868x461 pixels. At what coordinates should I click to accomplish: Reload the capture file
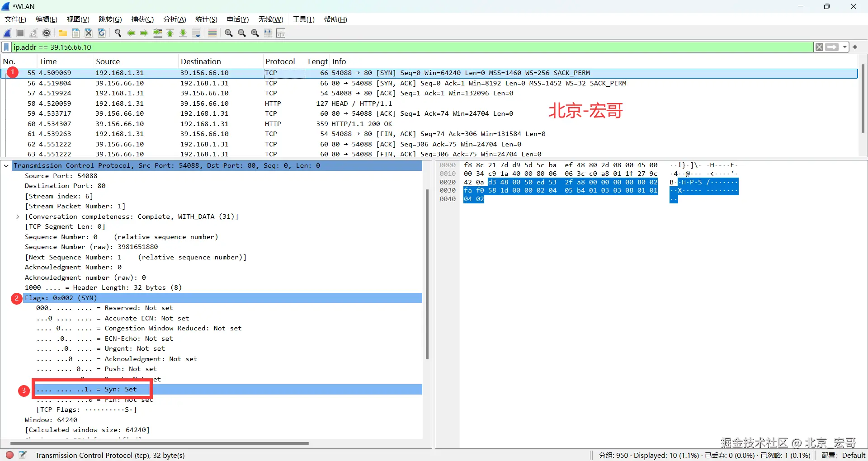pyautogui.click(x=102, y=33)
